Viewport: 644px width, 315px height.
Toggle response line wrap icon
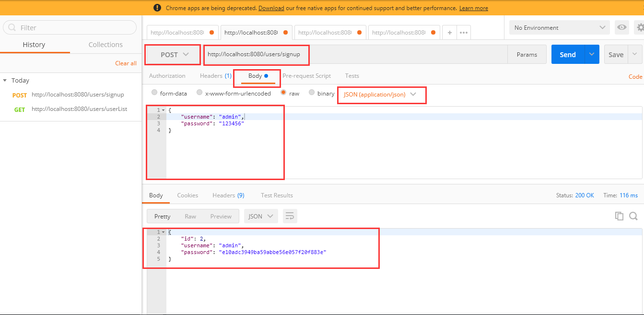pos(290,217)
